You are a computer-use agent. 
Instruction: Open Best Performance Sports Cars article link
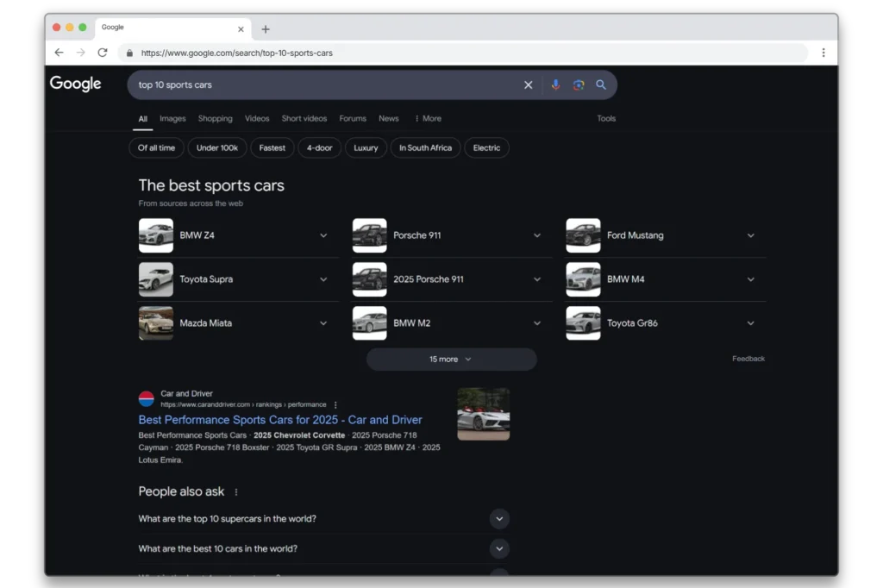click(x=280, y=420)
